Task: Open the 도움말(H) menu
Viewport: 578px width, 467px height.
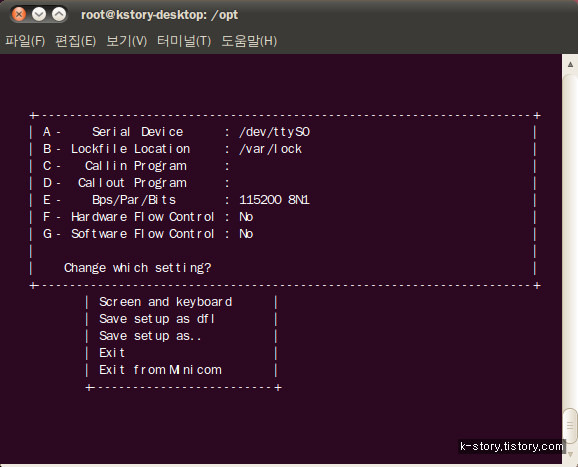Action: (249, 41)
